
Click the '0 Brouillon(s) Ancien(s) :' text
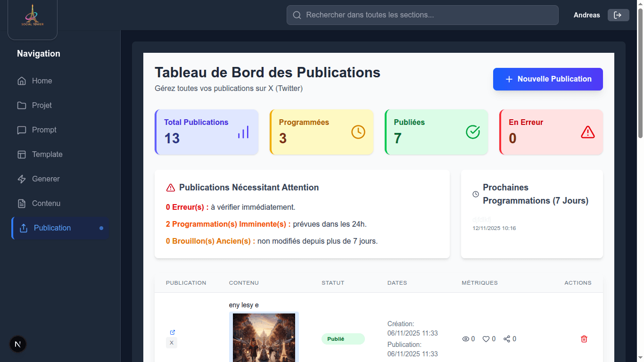click(210, 241)
